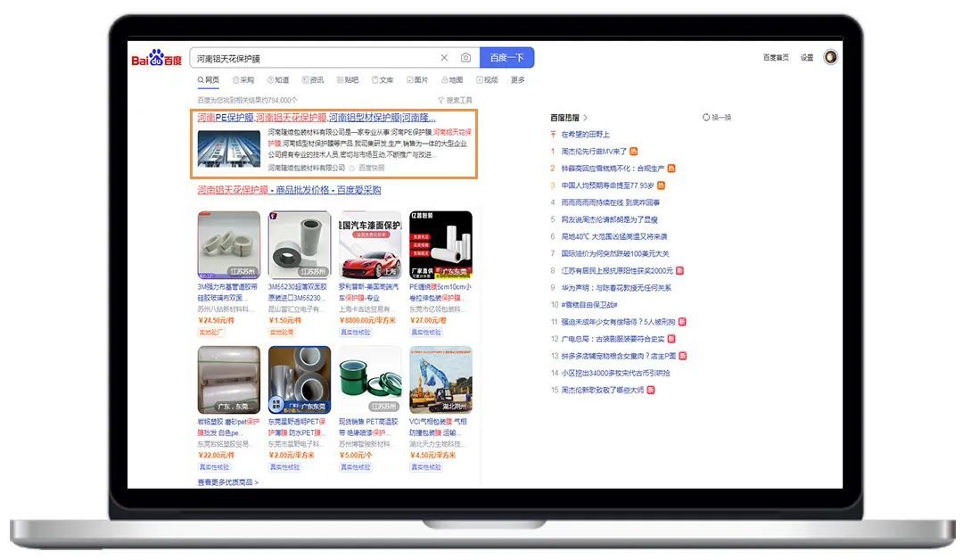Open the red sports car product thumbnail

(370, 244)
